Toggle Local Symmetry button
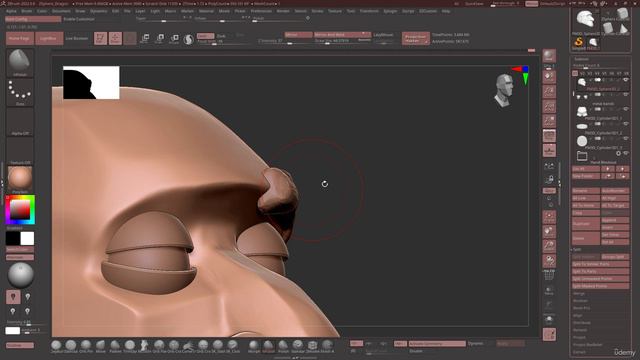This screenshot has width=640, height=360. click(x=549, y=166)
